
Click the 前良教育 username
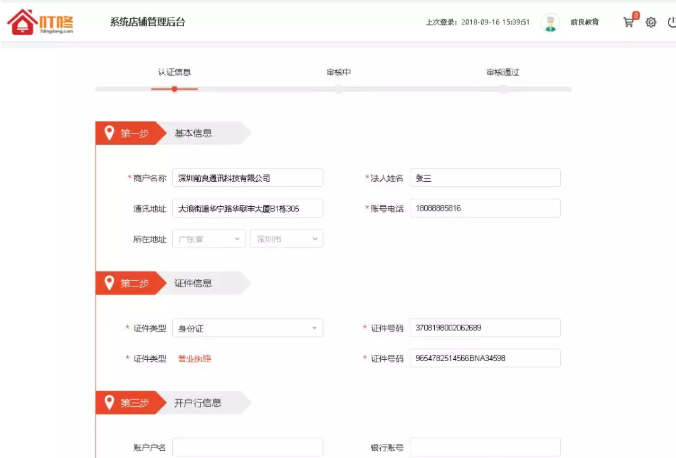click(585, 22)
